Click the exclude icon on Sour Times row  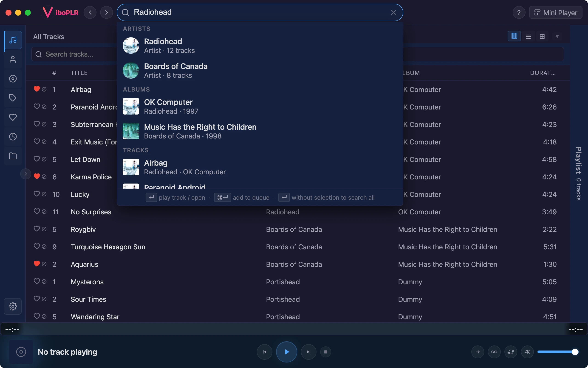tap(44, 299)
